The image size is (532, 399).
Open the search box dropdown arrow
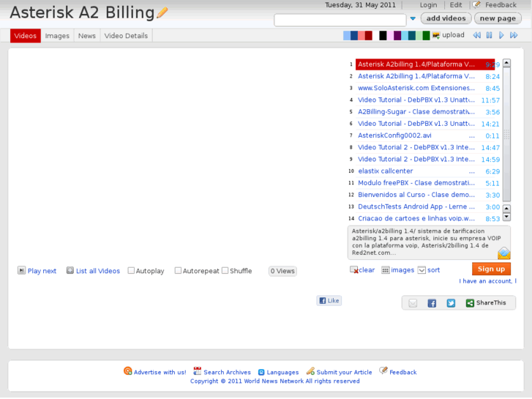(x=413, y=19)
